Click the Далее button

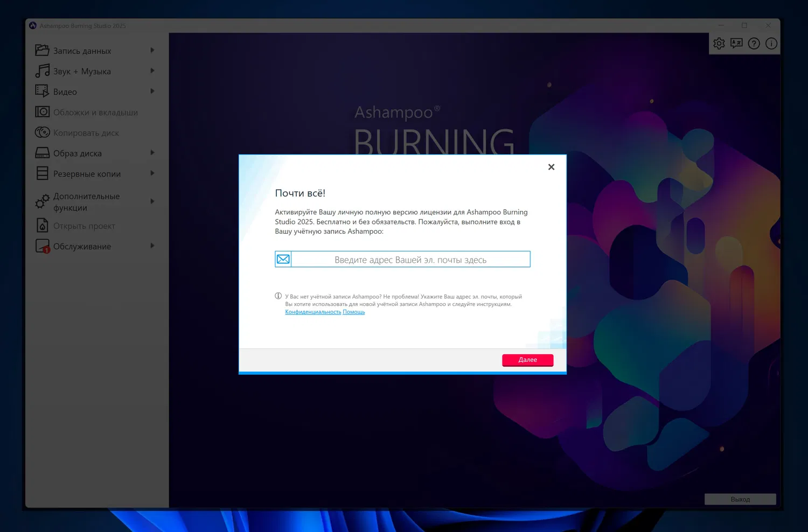[528, 360]
